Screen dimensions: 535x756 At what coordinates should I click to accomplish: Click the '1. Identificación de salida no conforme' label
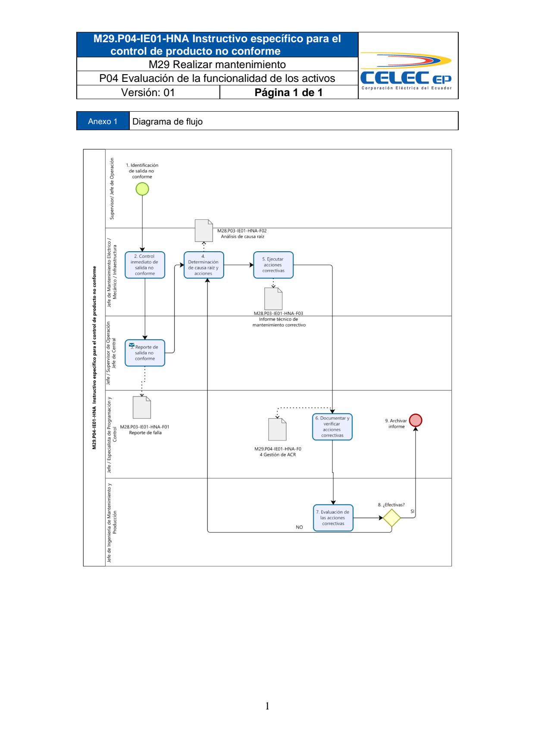142,171
